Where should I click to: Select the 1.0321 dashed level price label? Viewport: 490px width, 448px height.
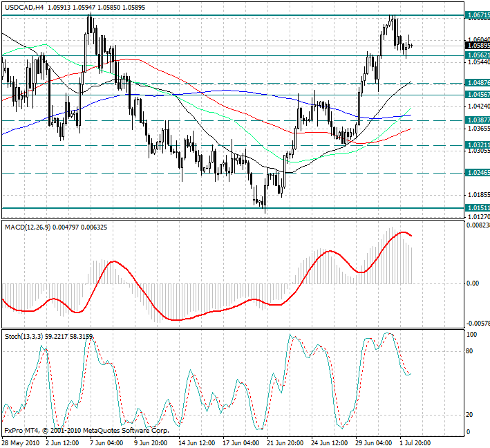tap(475, 145)
